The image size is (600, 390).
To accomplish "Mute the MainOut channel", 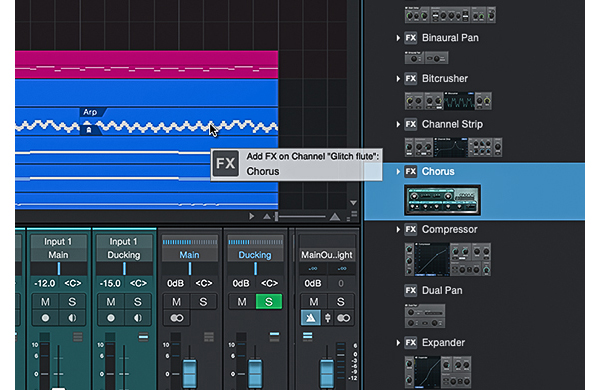I will click(x=314, y=302).
